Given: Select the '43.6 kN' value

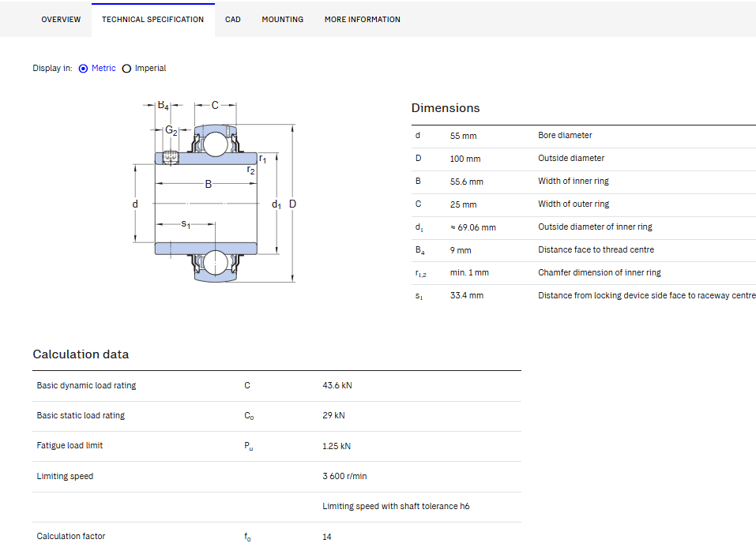Looking at the screenshot, I should coord(337,385).
